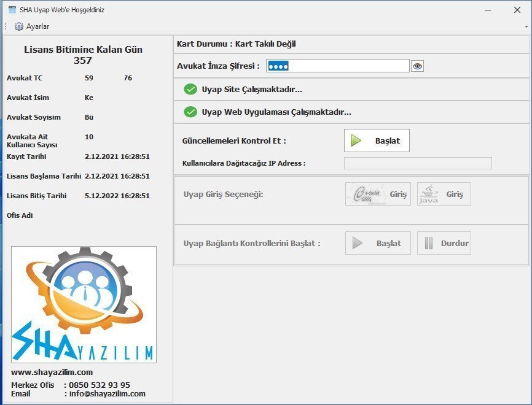Focus the Avukat İmza Şifresi password field
This screenshot has height=405, width=532.
337,66
